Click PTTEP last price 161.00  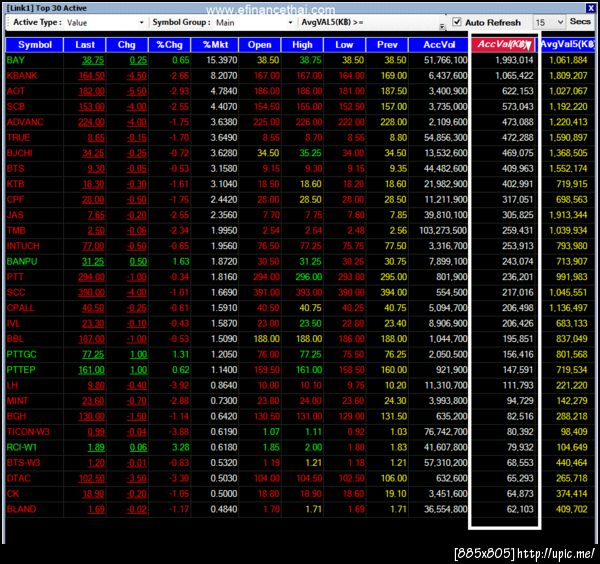(x=91, y=370)
